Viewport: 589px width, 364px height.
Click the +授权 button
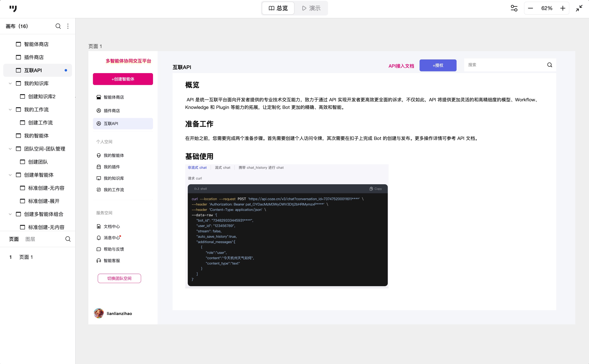point(438,65)
